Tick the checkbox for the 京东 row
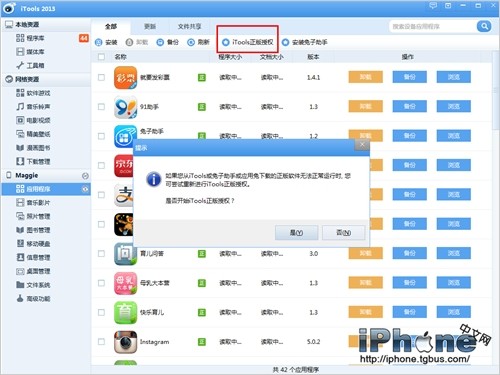This screenshot has width=500, height=375. coord(101,165)
